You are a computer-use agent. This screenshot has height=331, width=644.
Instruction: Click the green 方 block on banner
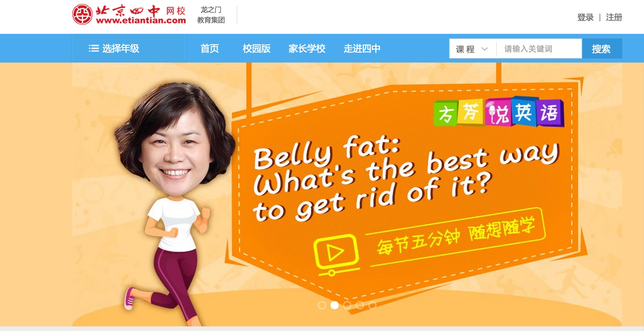click(446, 113)
